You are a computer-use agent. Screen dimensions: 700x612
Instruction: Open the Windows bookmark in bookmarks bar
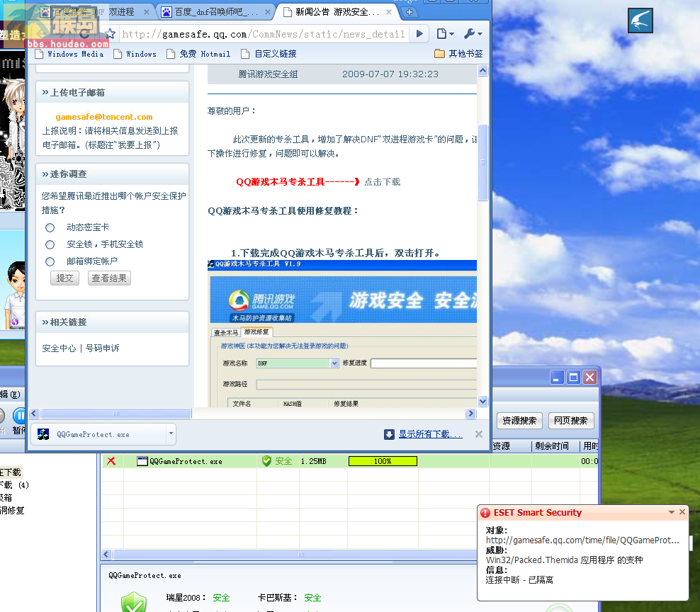tap(135, 54)
